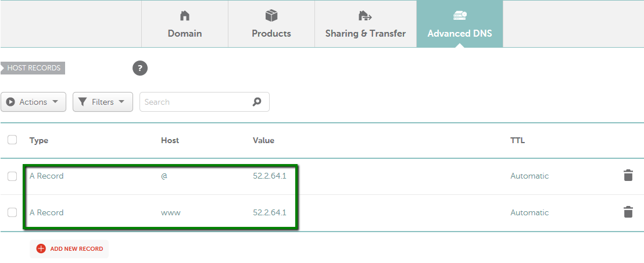
Task: Open the Actions dropdown
Action: (x=33, y=102)
